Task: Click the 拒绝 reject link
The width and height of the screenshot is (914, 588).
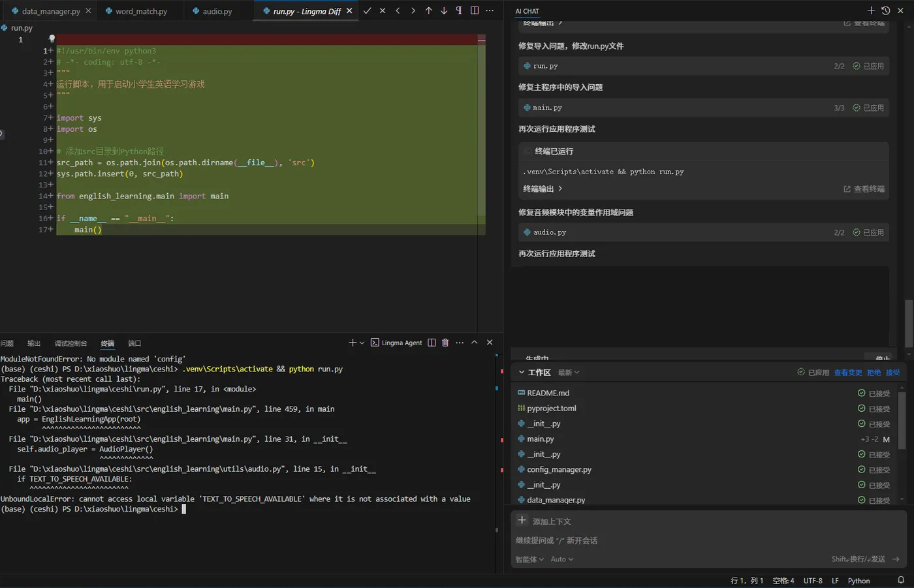Action: (874, 373)
